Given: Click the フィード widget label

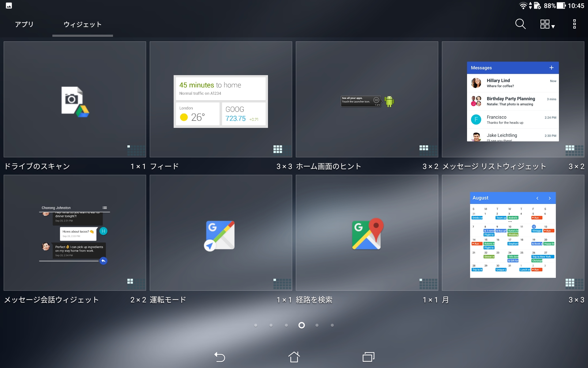Looking at the screenshot, I should pos(164,166).
